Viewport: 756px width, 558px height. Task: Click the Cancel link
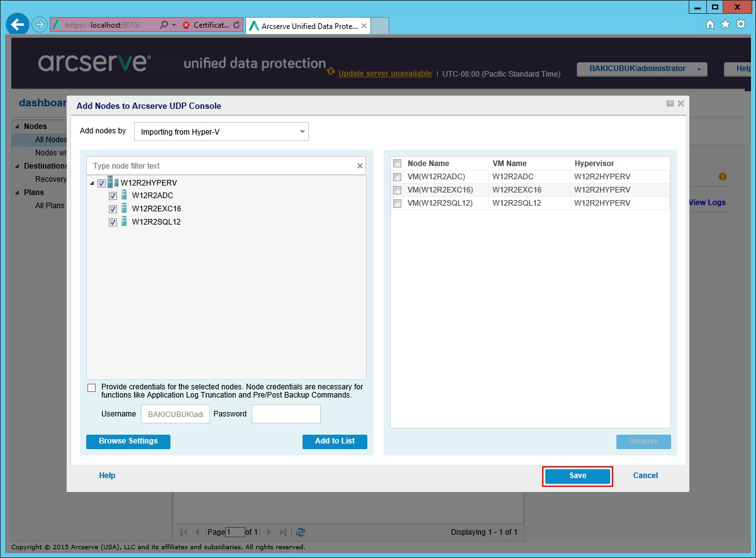pyautogui.click(x=645, y=476)
